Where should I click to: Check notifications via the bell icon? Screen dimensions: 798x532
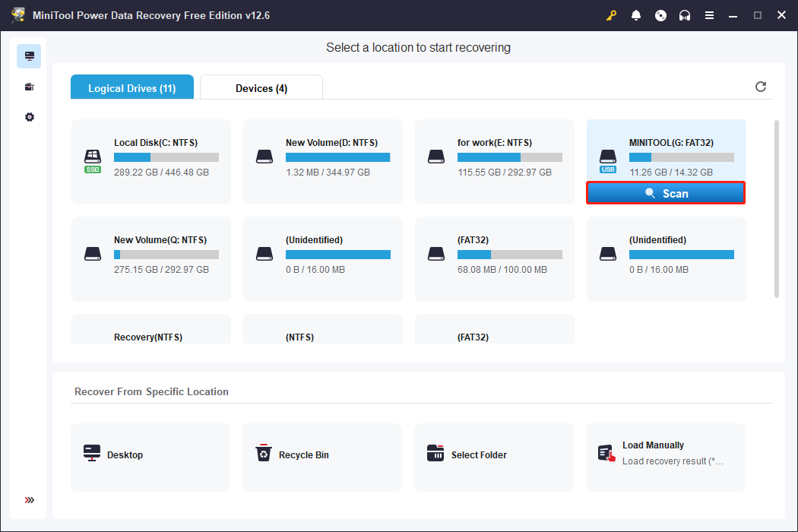[x=636, y=14]
